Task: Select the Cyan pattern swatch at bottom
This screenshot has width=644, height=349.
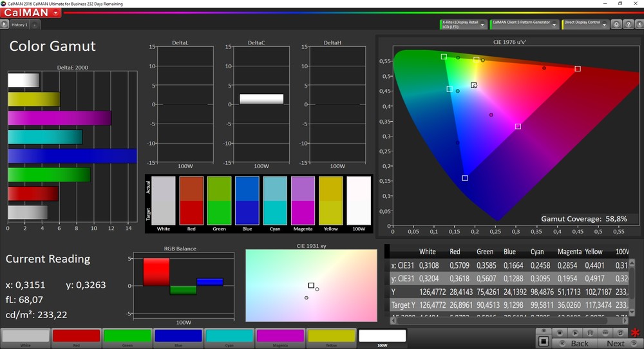Action: [229, 337]
